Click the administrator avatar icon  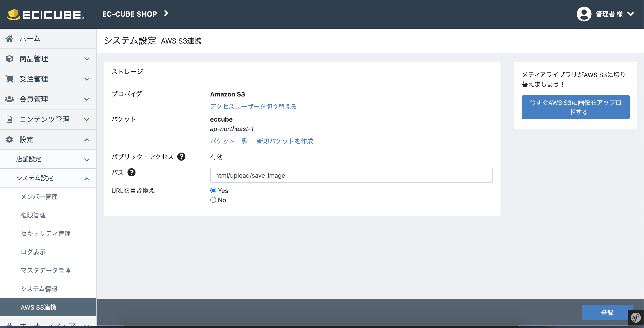pyautogui.click(x=584, y=14)
